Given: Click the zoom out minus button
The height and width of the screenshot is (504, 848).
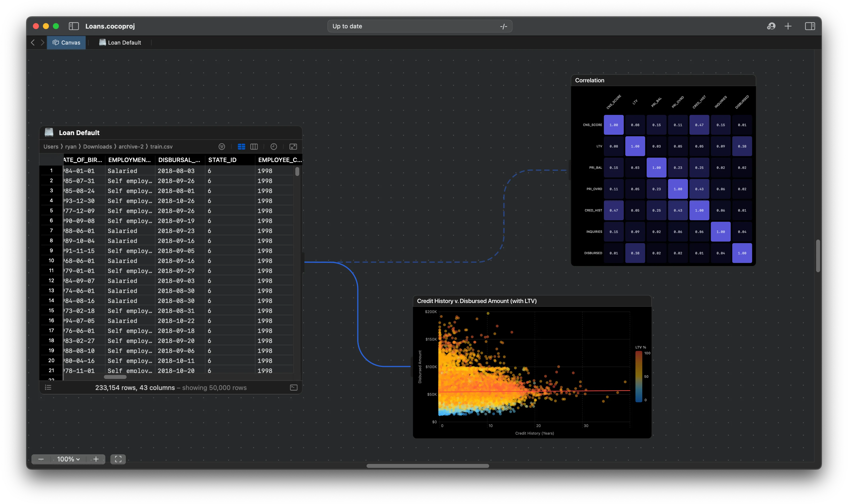Looking at the screenshot, I should 41,459.
